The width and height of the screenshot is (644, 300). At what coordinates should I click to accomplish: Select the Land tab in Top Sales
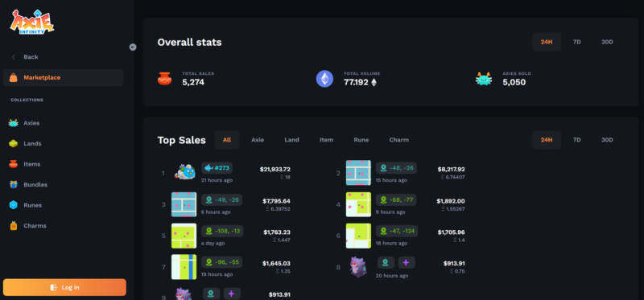coord(291,140)
